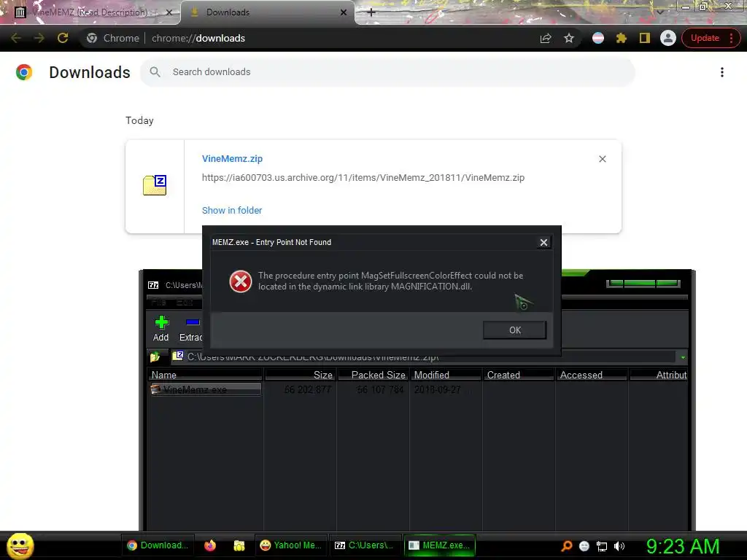Click OK in the MEMZ.exe error dialog
This screenshot has height=560, width=747.
pos(514,330)
